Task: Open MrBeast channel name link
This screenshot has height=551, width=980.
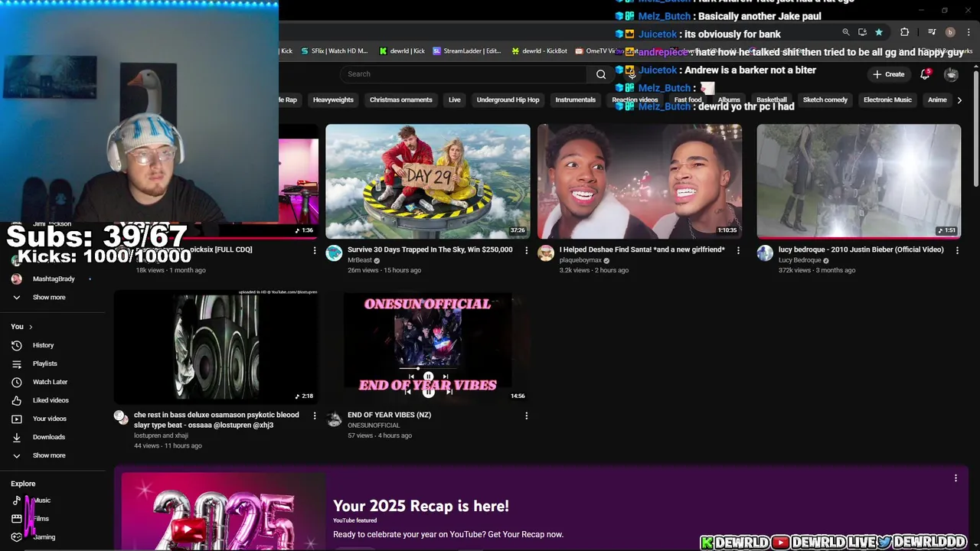Action: pyautogui.click(x=360, y=260)
